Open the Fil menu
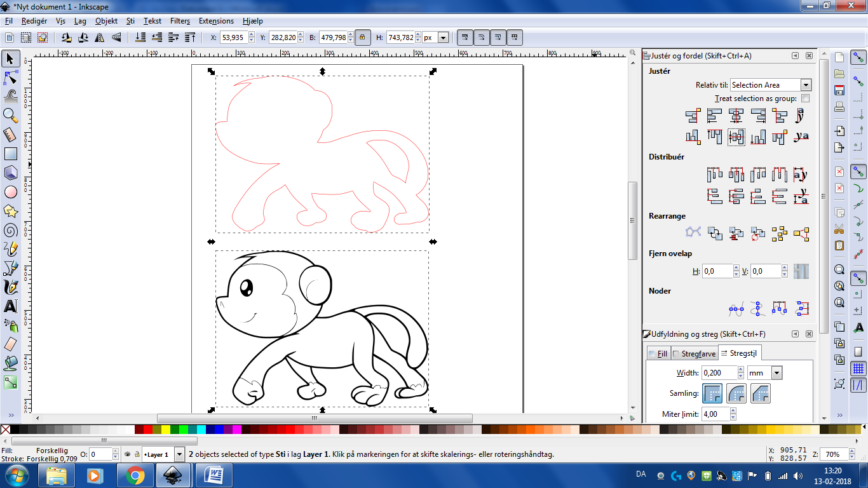 [x=9, y=21]
